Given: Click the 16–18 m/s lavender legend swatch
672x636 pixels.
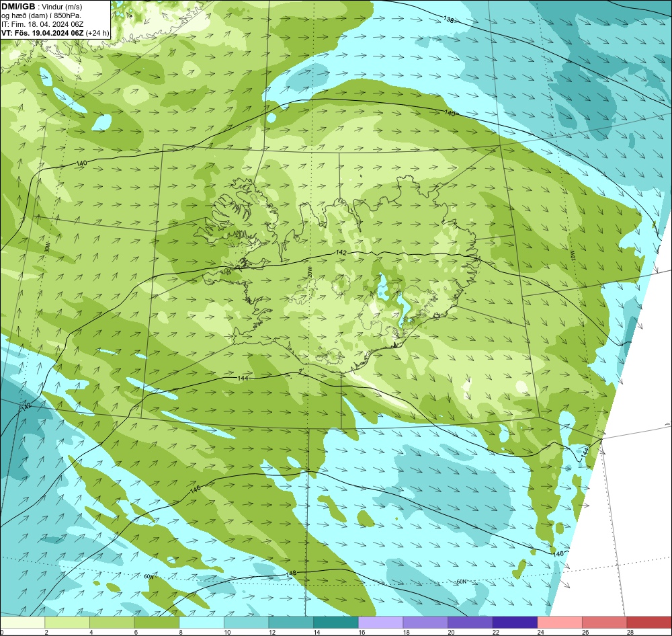Looking at the screenshot, I should 380,622.
